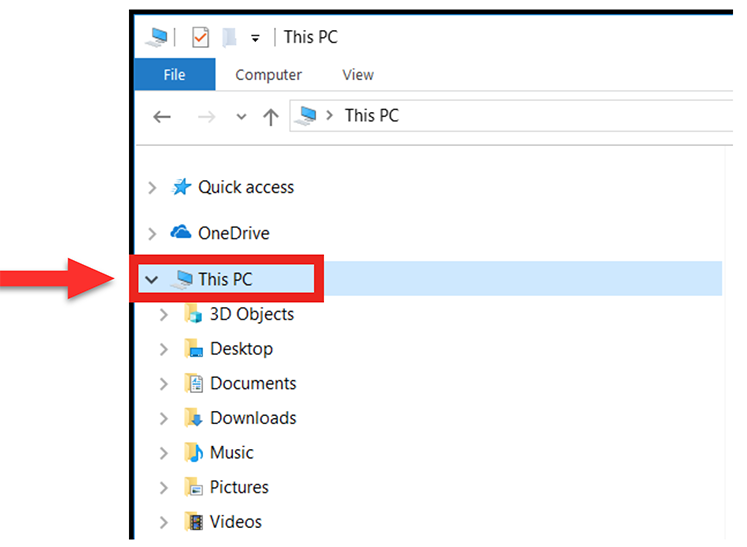Expand the Desktop folder node
This screenshot has width=747, height=547.
(164, 349)
